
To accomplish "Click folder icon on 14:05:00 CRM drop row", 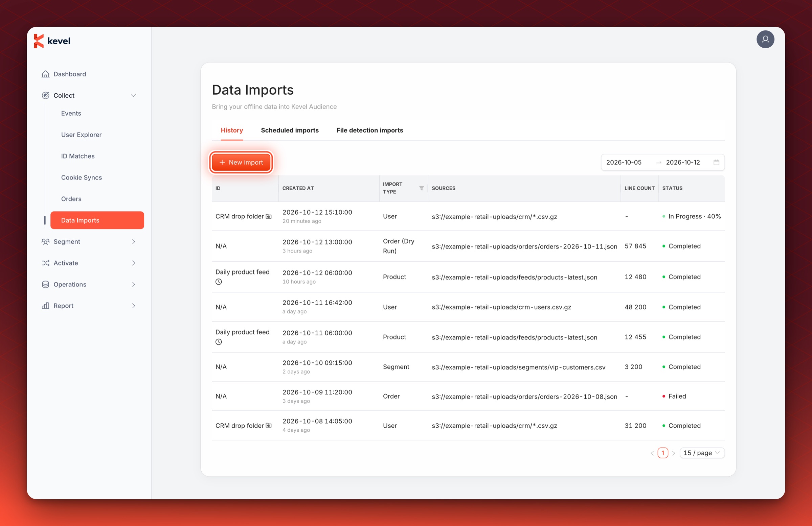I will 269,426.
